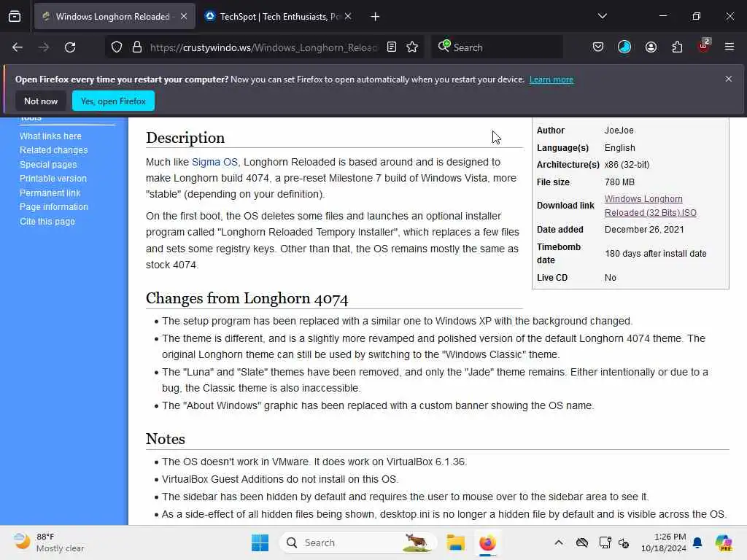Open the tracking protection shield icon

pos(117,47)
